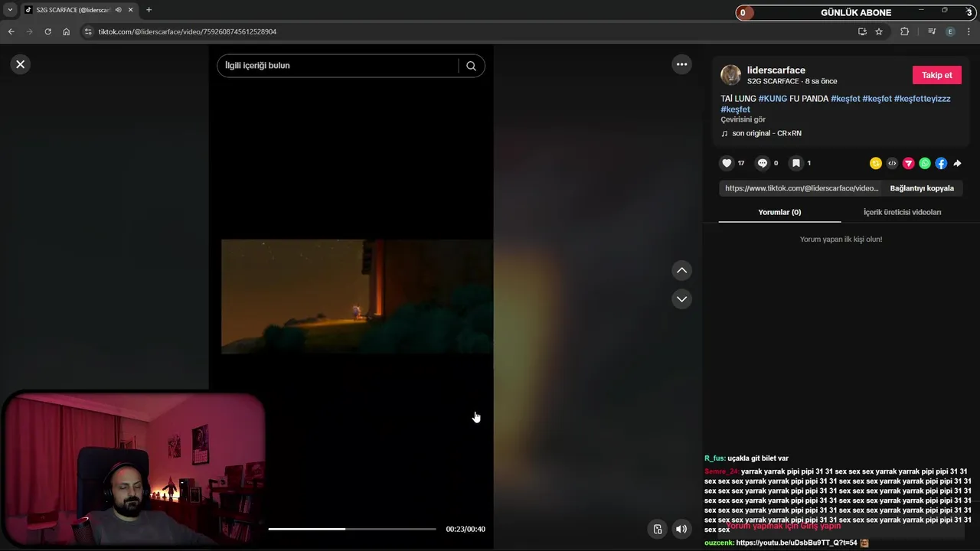Click R_fus chat message 'uçakla git bilet var'
This screenshot has width=980, height=551.
click(758, 458)
